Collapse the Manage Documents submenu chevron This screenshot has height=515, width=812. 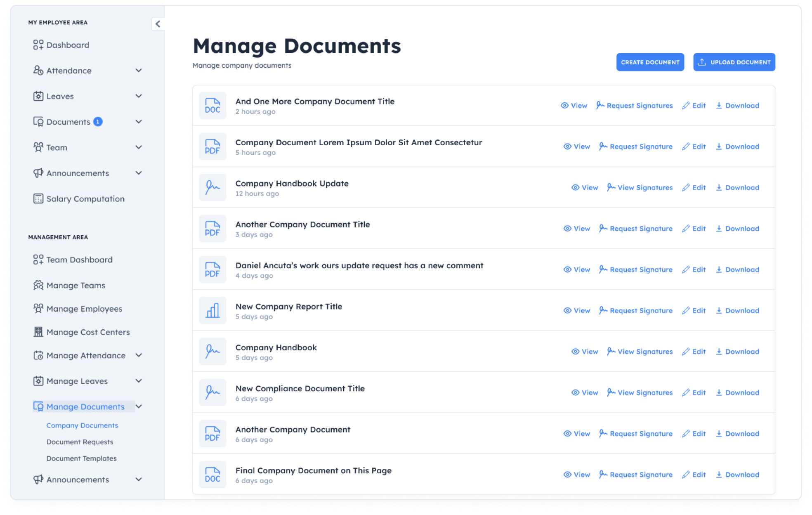coord(139,406)
